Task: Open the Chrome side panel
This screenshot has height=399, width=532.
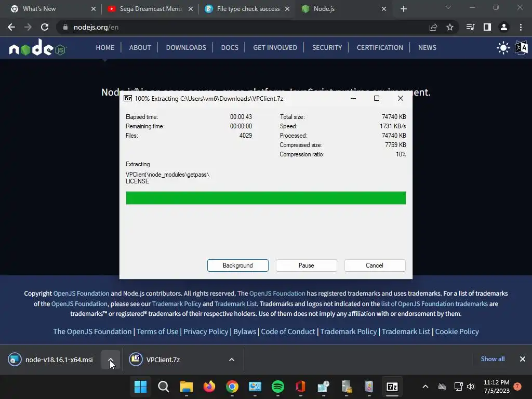Action: (487, 27)
